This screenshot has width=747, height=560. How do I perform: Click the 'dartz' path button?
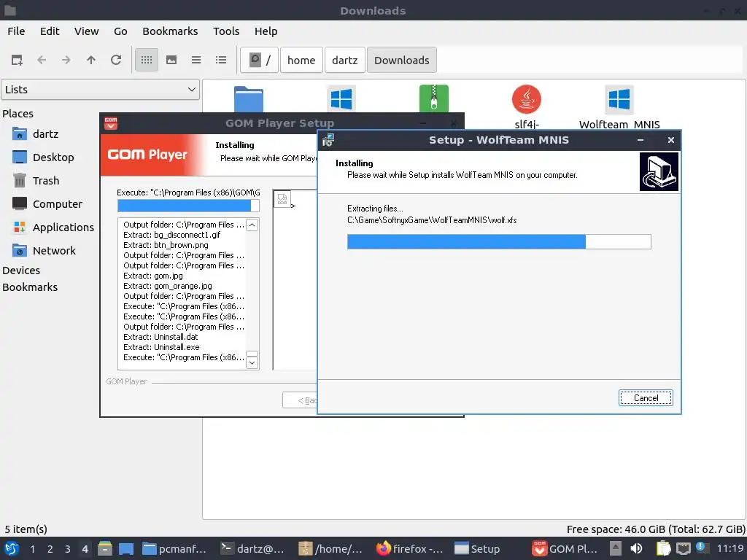tap(345, 60)
